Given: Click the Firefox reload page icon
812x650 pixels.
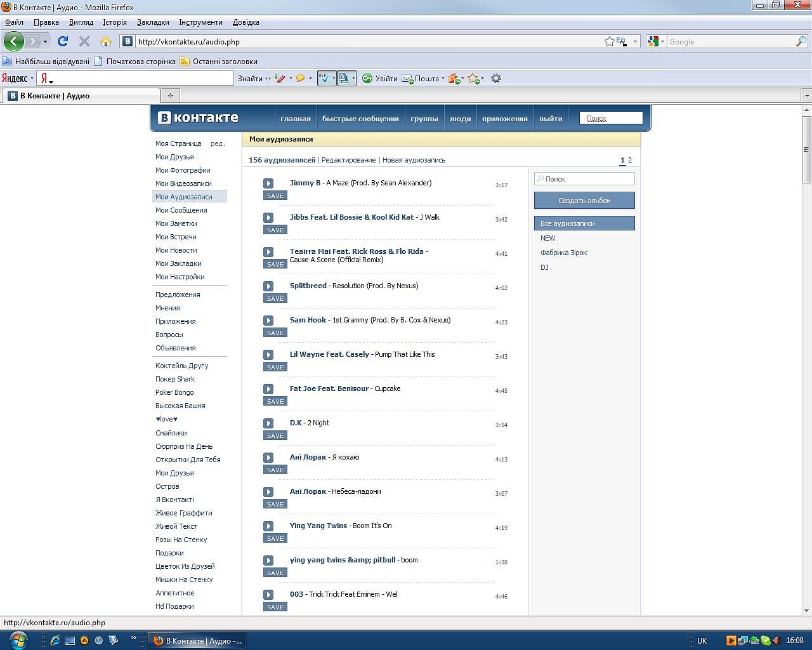Looking at the screenshot, I should point(62,41).
